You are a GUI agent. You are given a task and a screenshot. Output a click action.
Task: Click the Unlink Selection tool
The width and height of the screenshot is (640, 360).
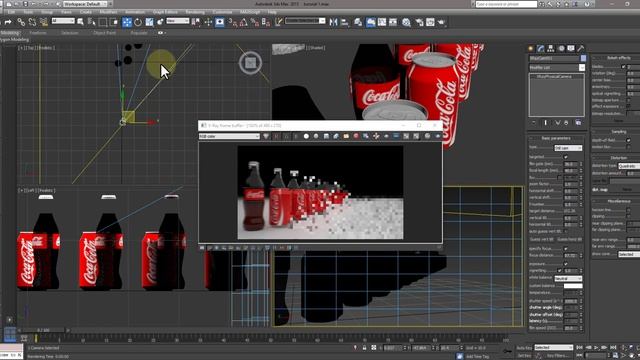[x=32, y=22]
